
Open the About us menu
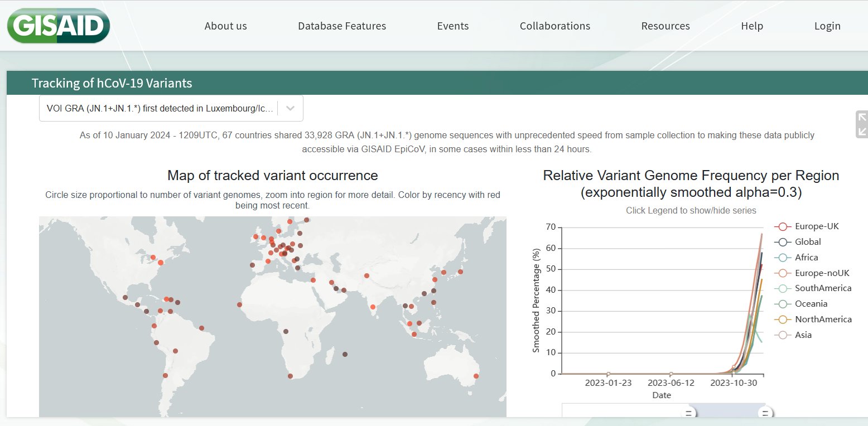click(225, 26)
